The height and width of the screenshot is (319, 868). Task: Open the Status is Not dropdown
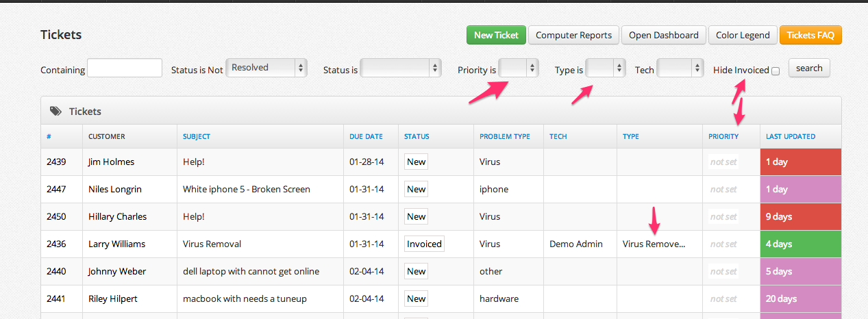tap(266, 68)
